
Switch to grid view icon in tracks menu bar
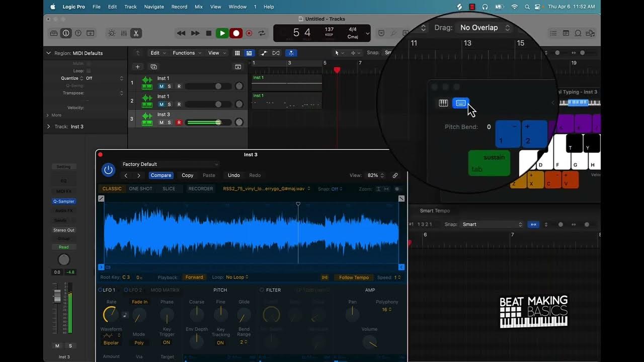click(237, 53)
